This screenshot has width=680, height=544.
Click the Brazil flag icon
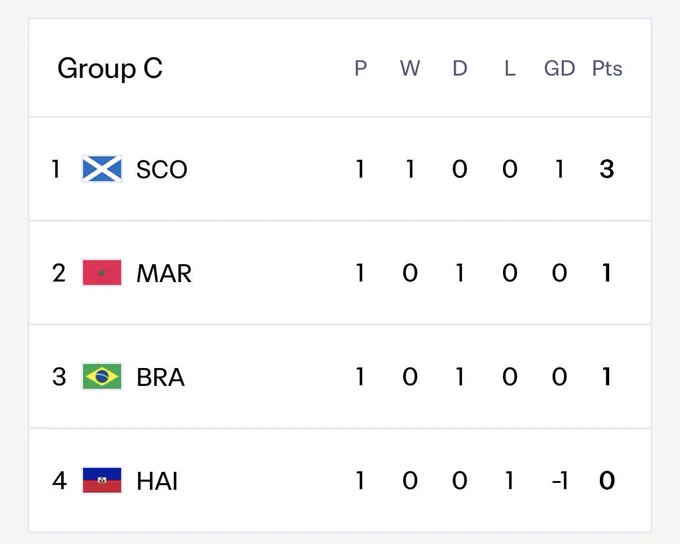[102, 376]
